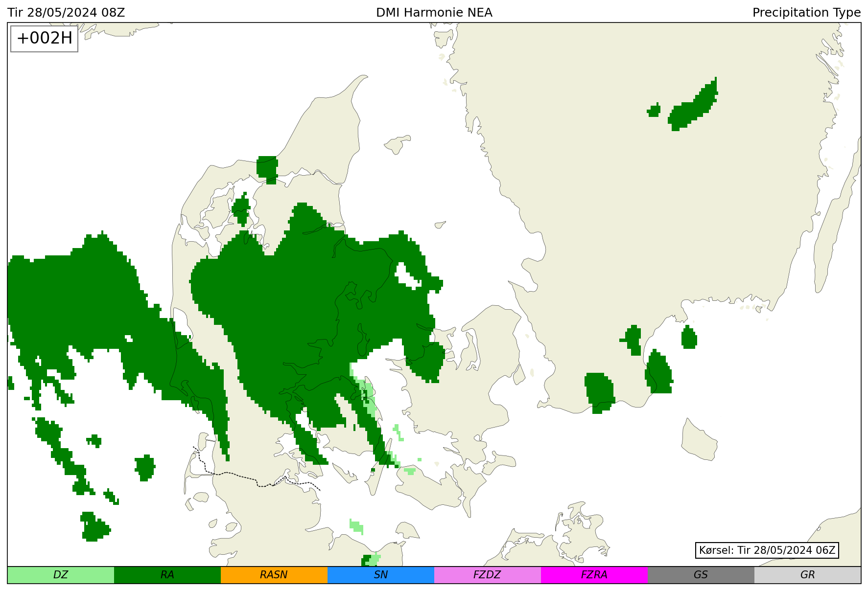Click the 'Precipitation Type' heading
Viewport: 868px width, 591px height.
(806, 13)
